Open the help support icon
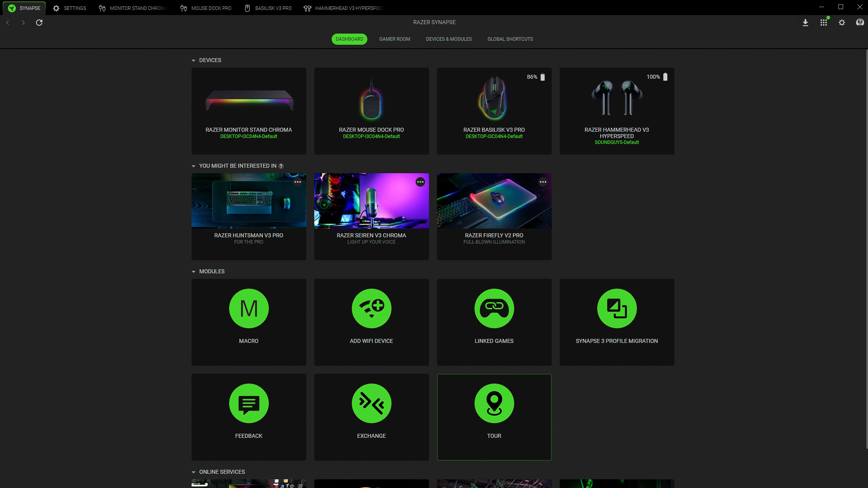The width and height of the screenshot is (868, 488). click(860, 23)
